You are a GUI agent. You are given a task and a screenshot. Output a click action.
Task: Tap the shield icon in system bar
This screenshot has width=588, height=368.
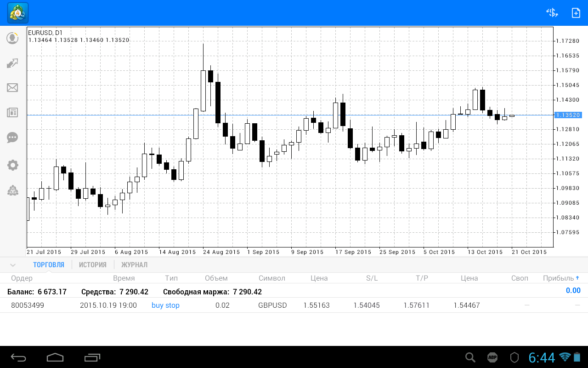pos(514,357)
